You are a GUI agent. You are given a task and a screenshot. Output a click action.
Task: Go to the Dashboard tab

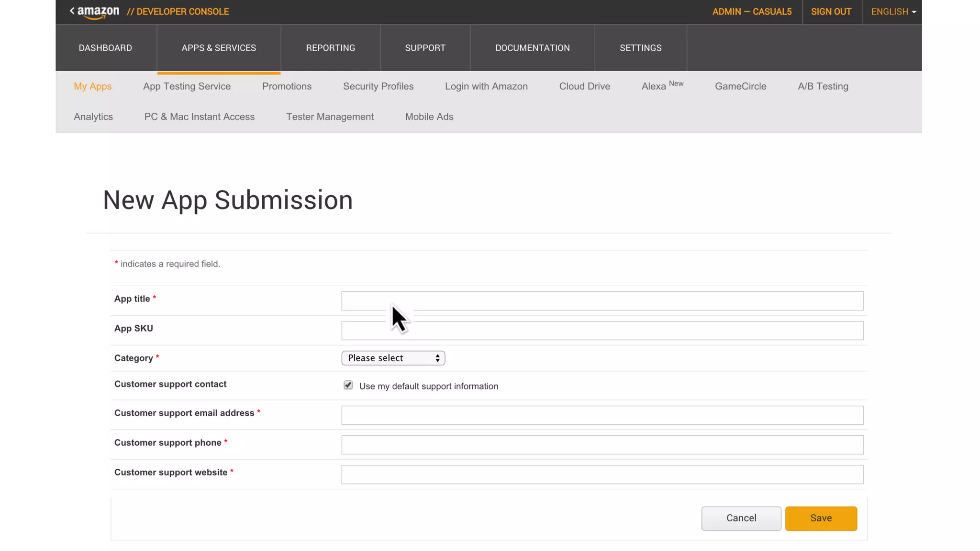point(105,48)
